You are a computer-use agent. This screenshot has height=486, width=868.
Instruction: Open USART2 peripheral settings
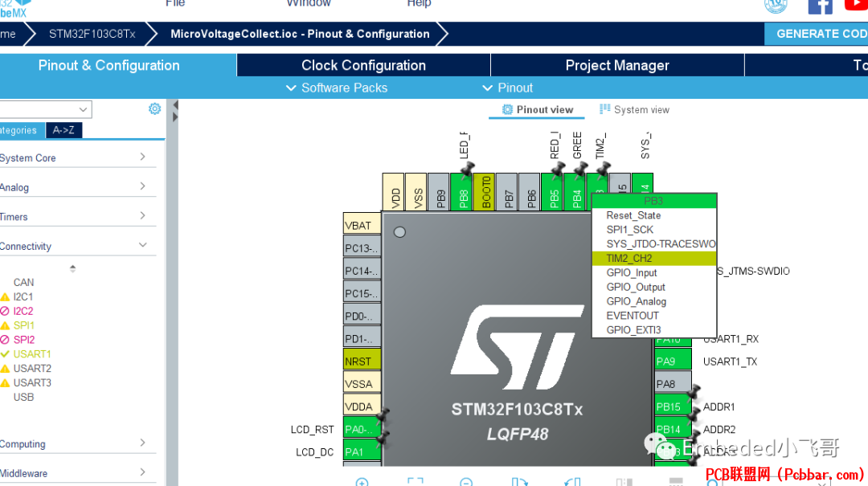point(32,369)
